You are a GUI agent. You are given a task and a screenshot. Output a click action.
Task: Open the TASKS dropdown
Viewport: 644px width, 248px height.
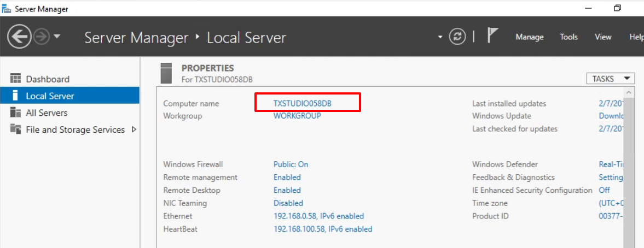(x=611, y=79)
